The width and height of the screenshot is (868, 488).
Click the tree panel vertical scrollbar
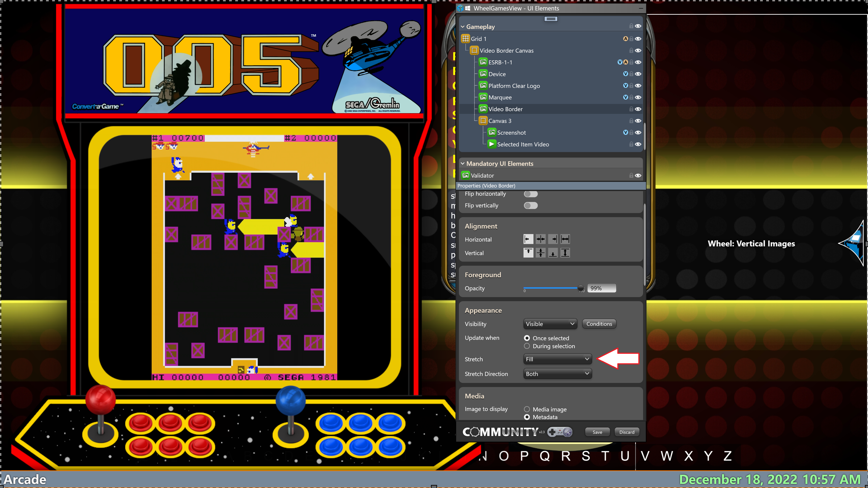coord(644,136)
